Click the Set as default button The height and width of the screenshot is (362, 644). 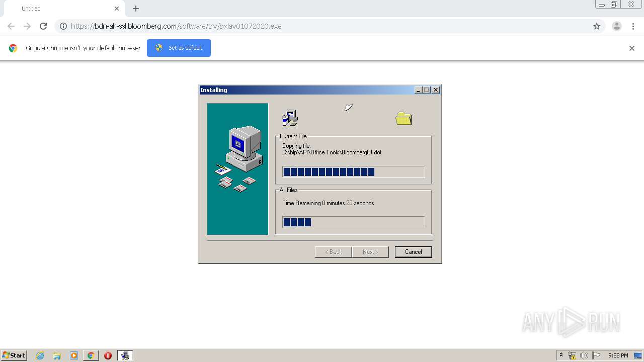click(x=179, y=48)
